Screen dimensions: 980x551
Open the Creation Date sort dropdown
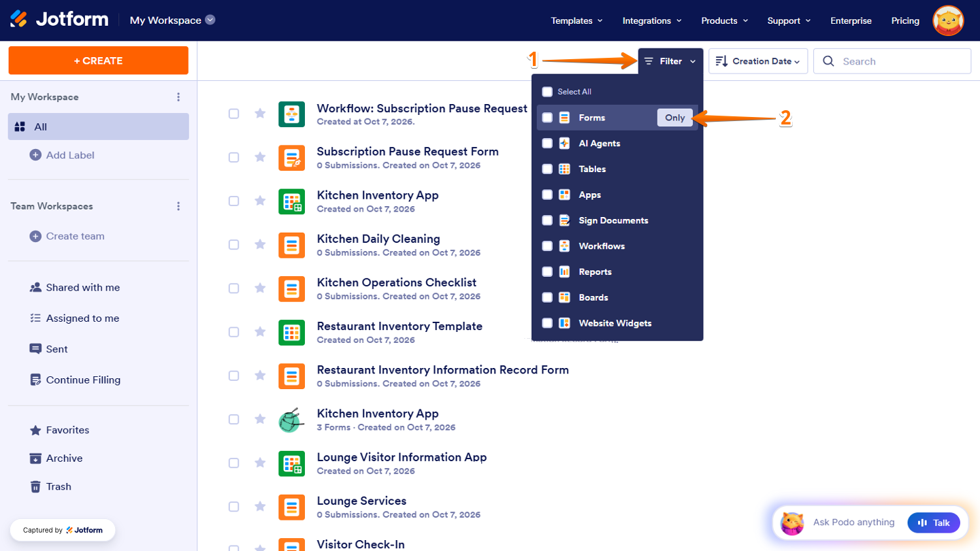pyautogui.click(x=758, y=61)
